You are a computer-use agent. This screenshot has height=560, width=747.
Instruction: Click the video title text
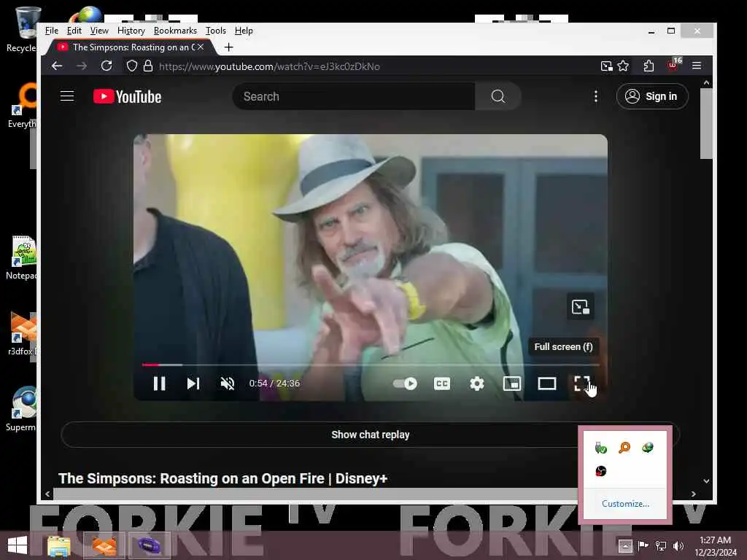click(x=222, y=478)
